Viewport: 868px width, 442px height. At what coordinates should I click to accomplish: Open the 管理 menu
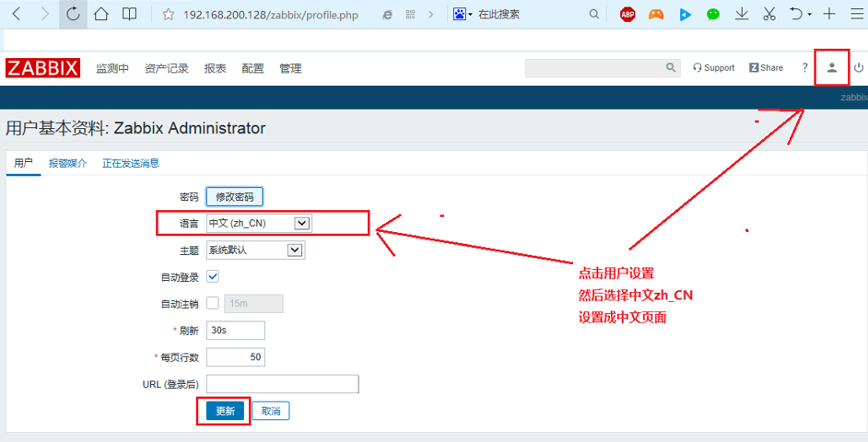(290, 68)
